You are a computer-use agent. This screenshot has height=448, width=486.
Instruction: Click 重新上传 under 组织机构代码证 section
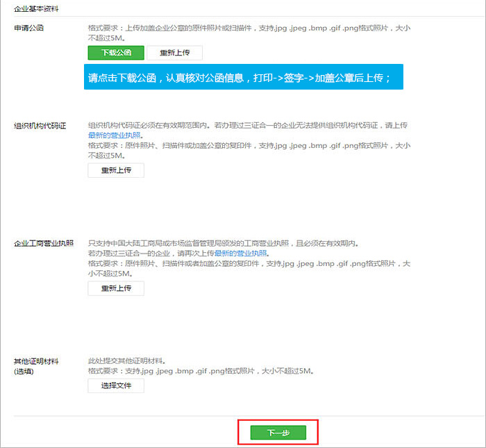coord(115,170)
